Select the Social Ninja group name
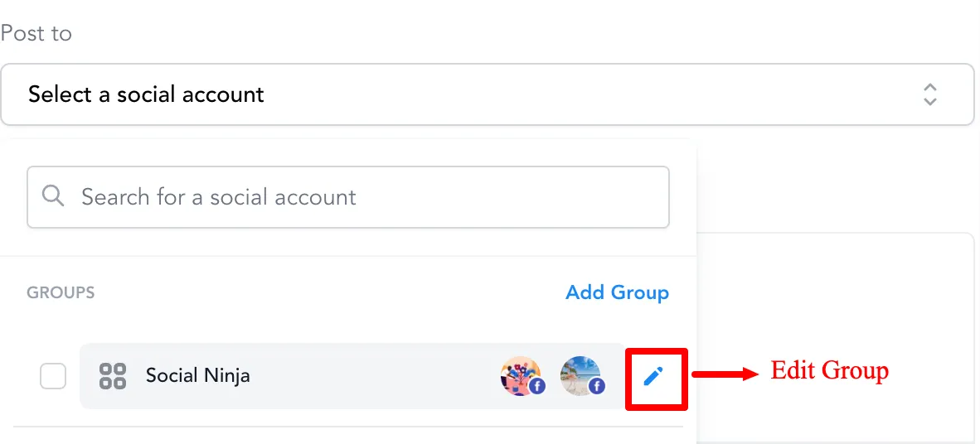 click(197, 376)
